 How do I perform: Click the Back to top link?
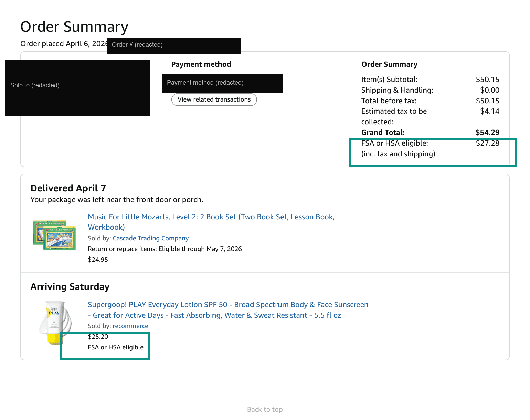pyautogui.click(x=265, y=409)
